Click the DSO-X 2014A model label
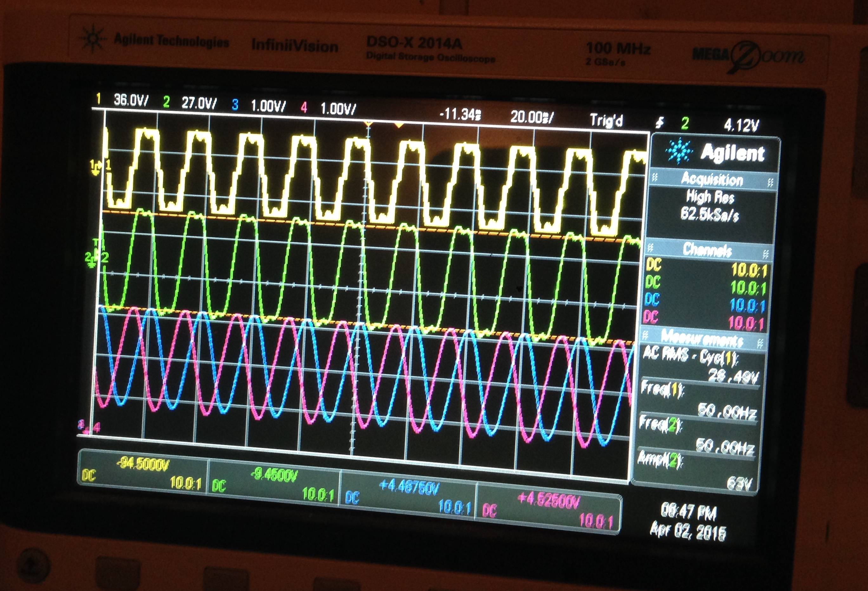Screen dimensions: 868x591 [414, 43]
